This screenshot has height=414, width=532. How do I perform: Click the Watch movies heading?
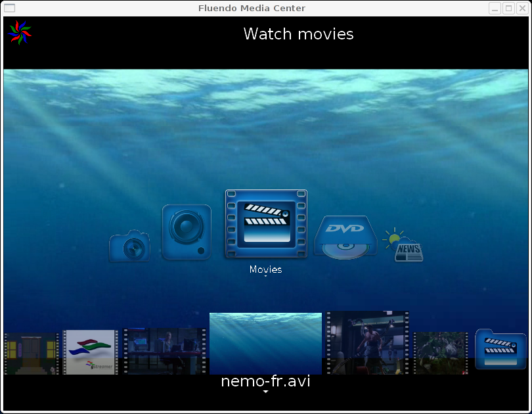pos(299,34)
